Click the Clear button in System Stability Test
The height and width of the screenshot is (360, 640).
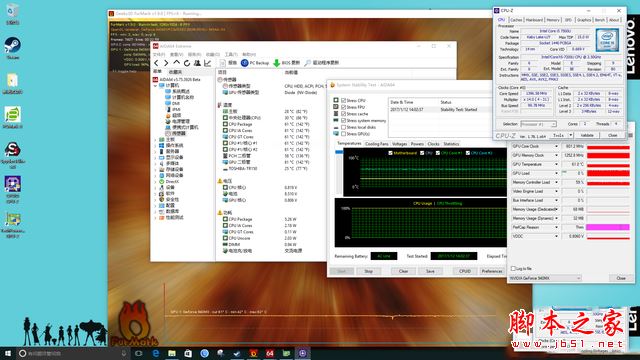coord(403,271)
